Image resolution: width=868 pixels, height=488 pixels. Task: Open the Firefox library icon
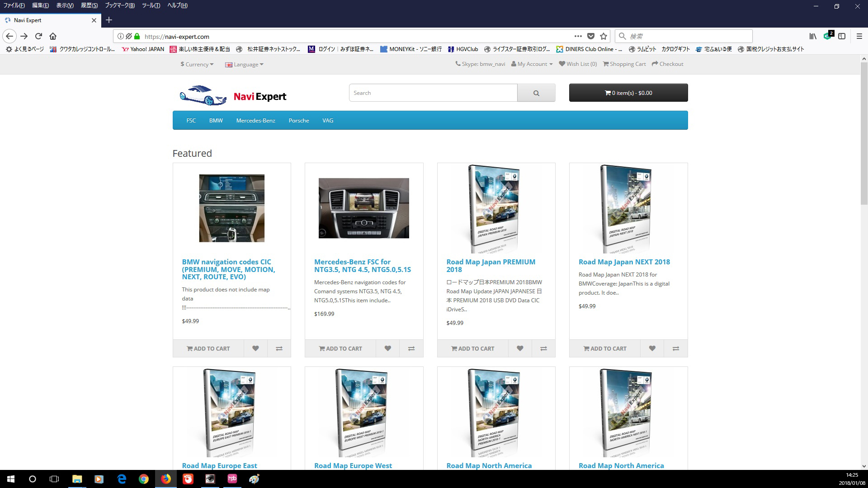pyautogui.click(x=813, y=36)
